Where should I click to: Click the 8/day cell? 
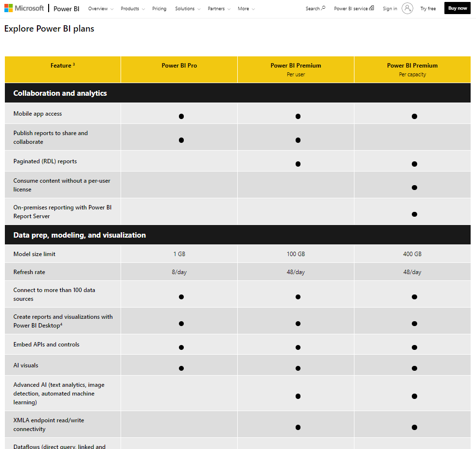tap(179, 272)
